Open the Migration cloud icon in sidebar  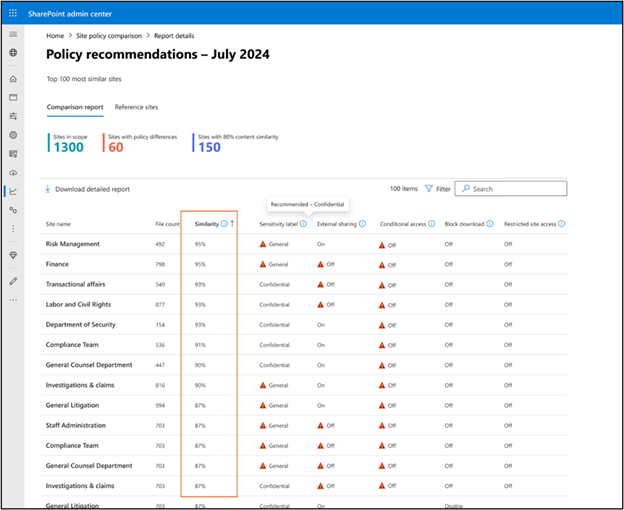13,173
